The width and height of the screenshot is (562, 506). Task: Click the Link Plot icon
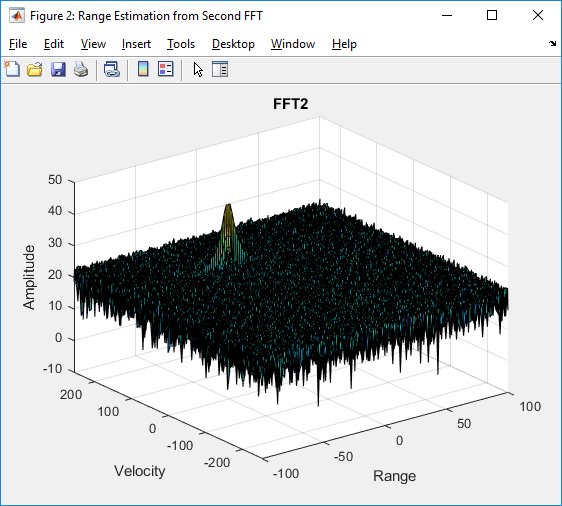[x=112, y=69]
